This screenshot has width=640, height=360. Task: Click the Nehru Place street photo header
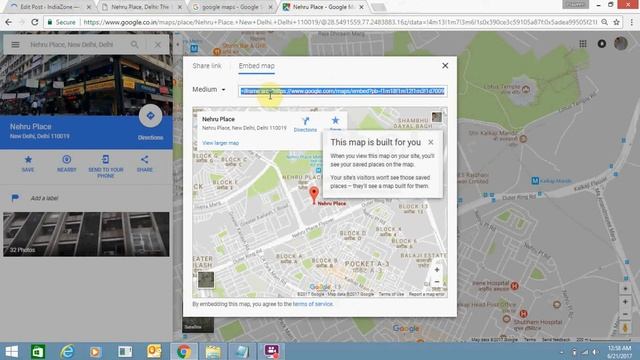(86, 85)
